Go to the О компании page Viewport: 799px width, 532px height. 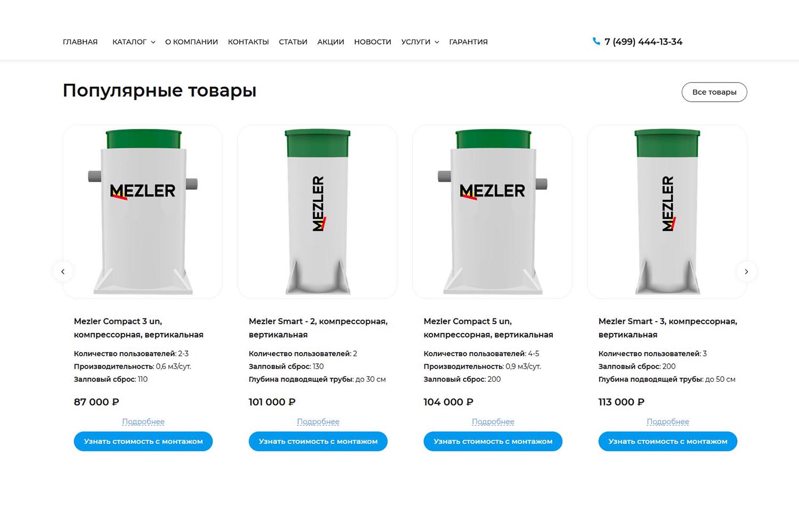191,42
